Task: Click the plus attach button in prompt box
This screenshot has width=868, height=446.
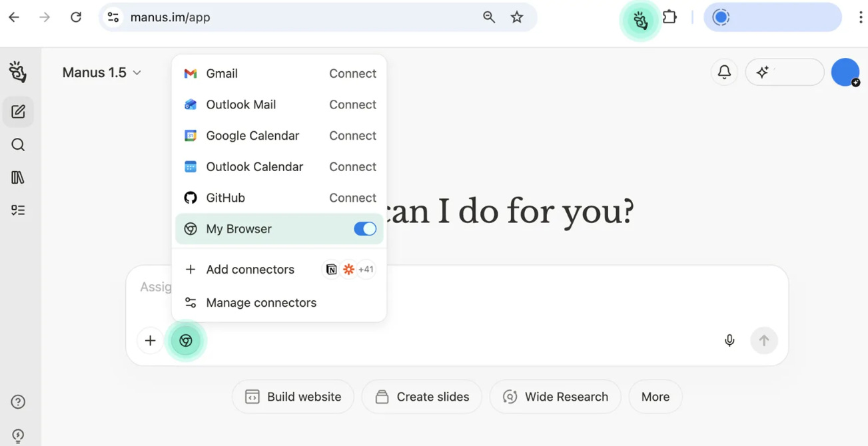Action: click(151, 341)
